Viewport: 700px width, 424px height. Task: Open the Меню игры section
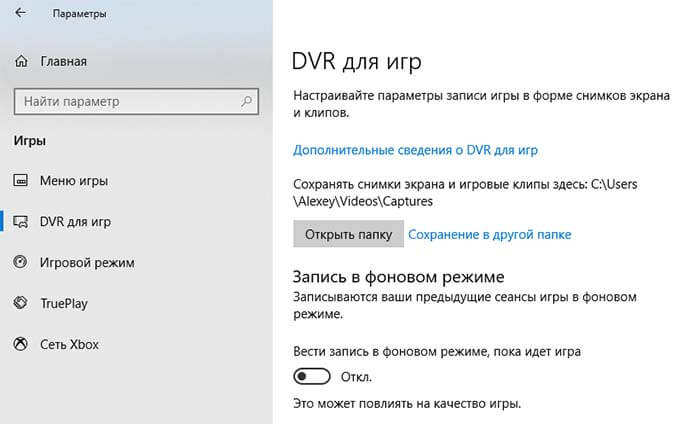pyautogui.click(x=74, y=181)
